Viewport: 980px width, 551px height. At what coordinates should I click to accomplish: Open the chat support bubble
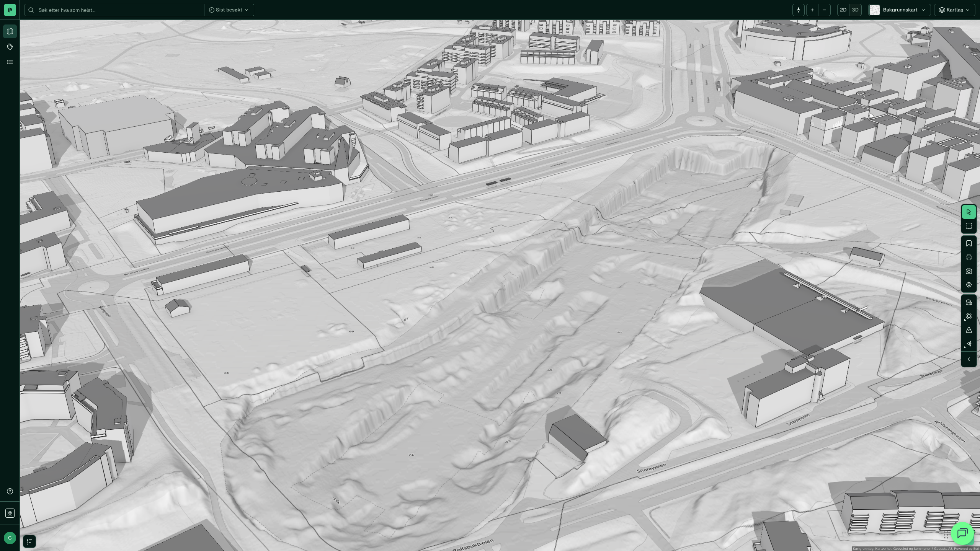pyautogui.click(x=962, y=533)
